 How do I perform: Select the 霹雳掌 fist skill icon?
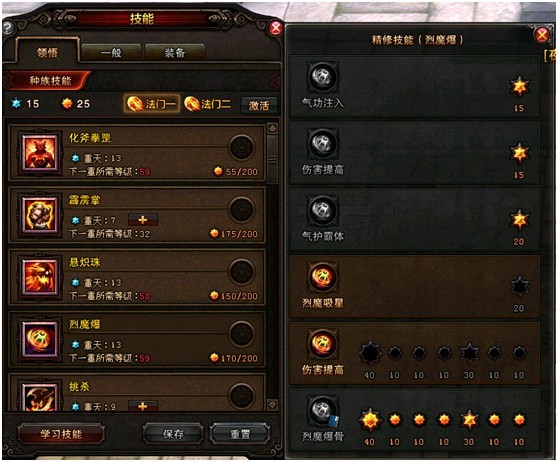[x=40, y=215]
